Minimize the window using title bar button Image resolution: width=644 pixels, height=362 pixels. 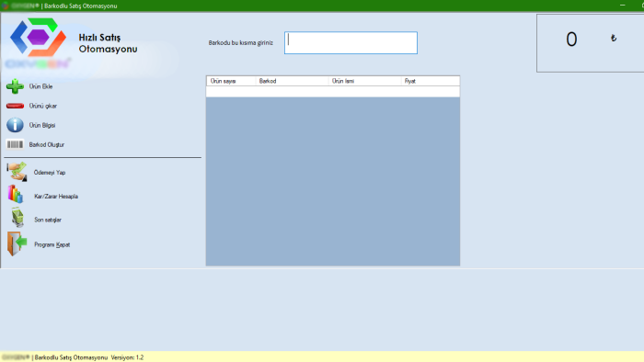tap(623, 6)
